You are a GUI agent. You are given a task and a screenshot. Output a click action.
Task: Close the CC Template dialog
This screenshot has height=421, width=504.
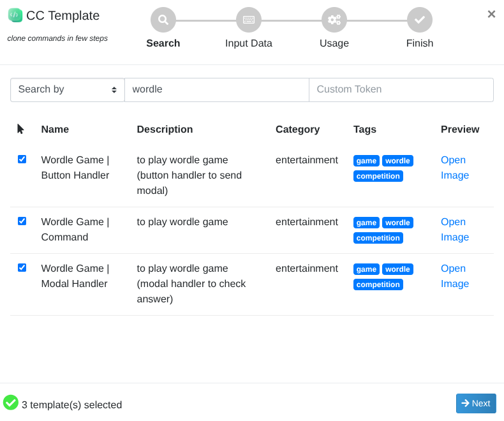[491, 14]
